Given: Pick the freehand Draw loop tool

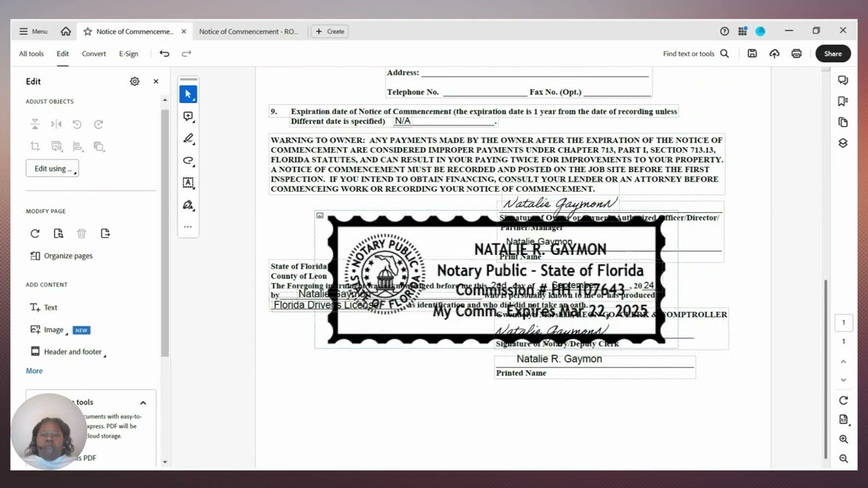Looking at the screenshot, I should [x=188, y=161].
